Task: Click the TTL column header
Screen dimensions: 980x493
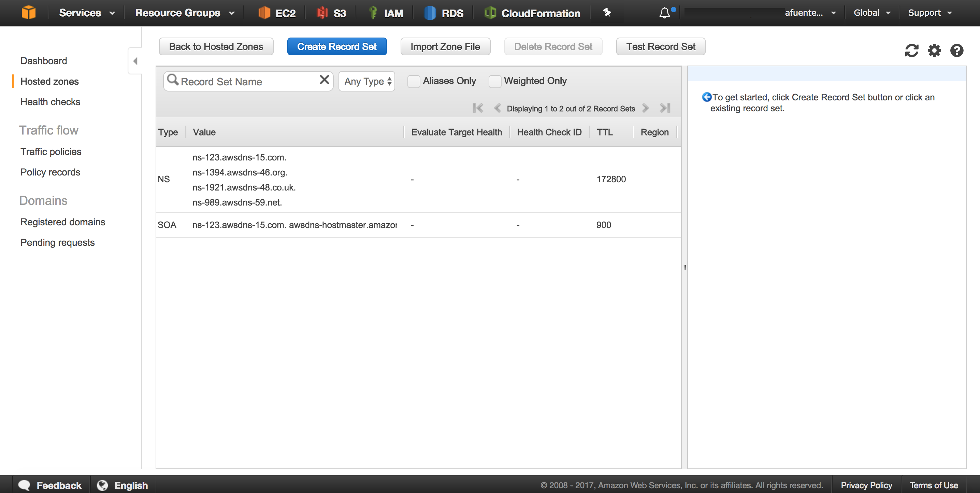Action: click(x=605, y=132)
